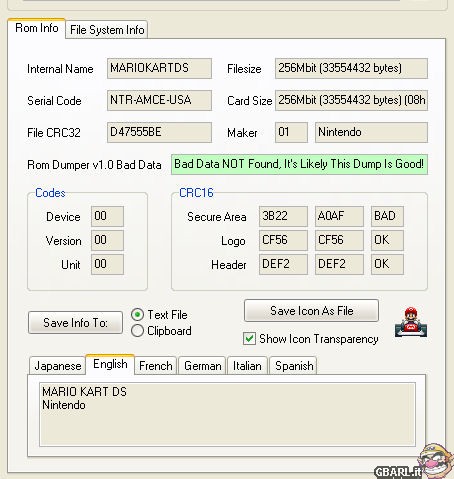The height and width of the screenshot is (479, 454).
Task: Click the Secure Area A0AF field
Action: pos(339,216)
